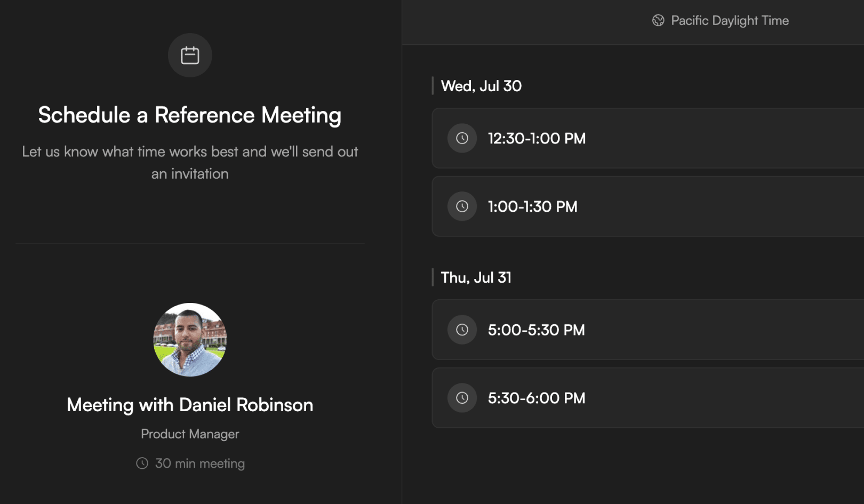Click the Schedule a Reference Meeting title
This screenshot has height=504, width=864.
point(190,115)
